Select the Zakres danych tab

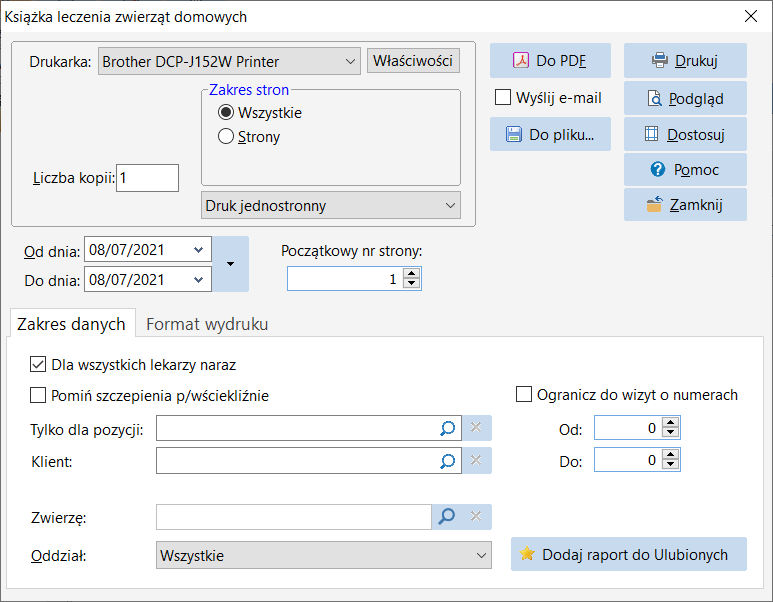click(x=71, y=324)
